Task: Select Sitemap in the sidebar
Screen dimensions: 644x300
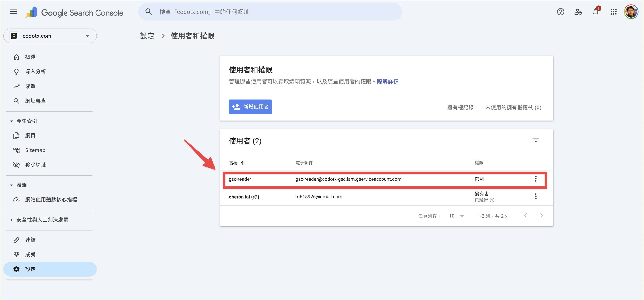Action: (x=35, y=150)
